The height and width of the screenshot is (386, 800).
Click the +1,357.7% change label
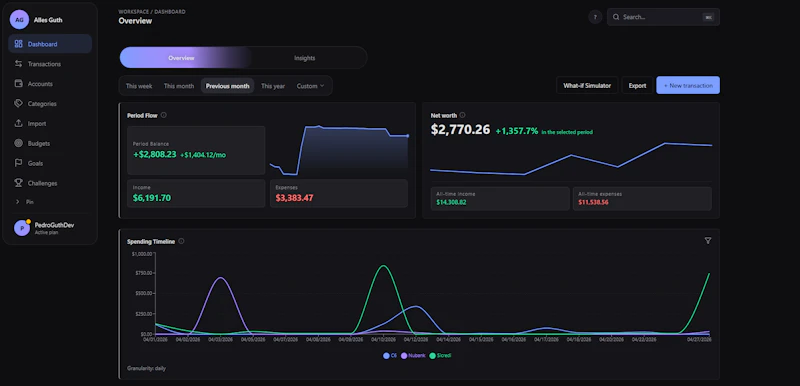pos(517,131)
